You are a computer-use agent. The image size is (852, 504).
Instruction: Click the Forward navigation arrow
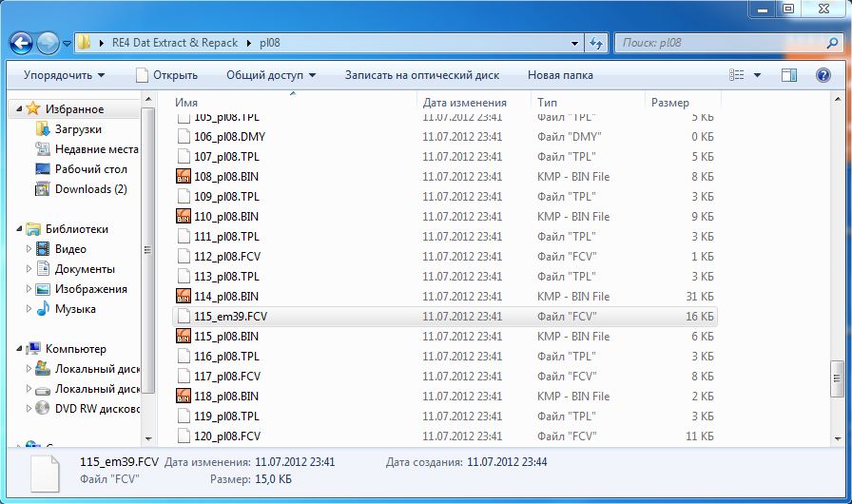(x=48, y=43)
